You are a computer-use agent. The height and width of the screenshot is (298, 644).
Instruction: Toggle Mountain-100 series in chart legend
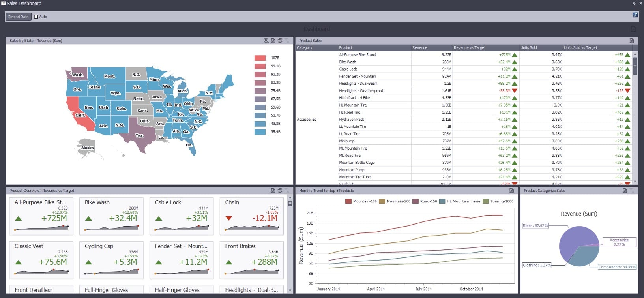pos(361,201)
